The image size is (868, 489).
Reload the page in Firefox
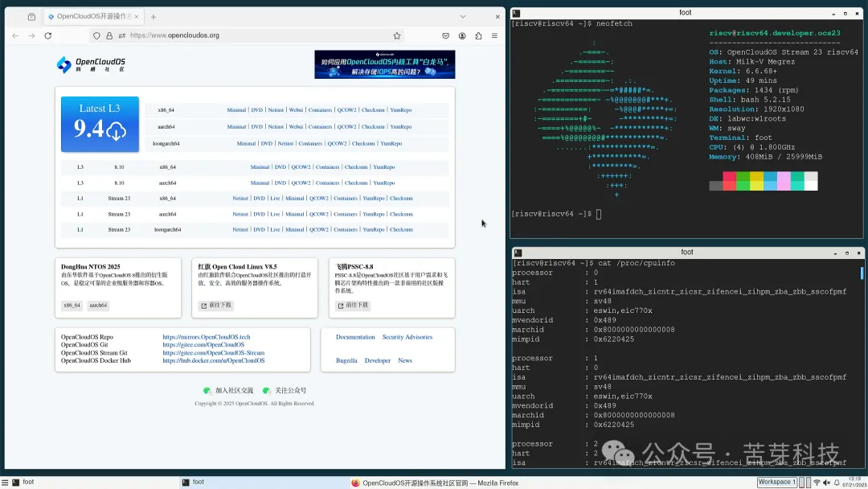click(48, 35)
